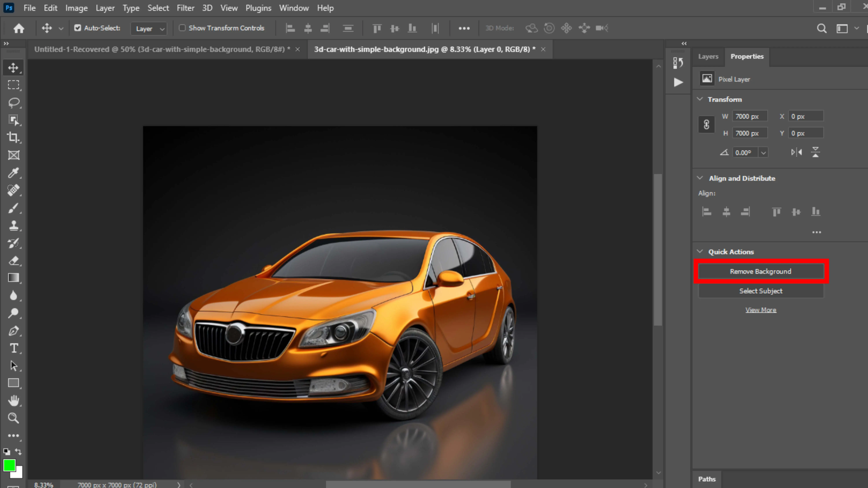868x488 pixels.
Task: Select the Dodge tool
Action: click(13, 313)
